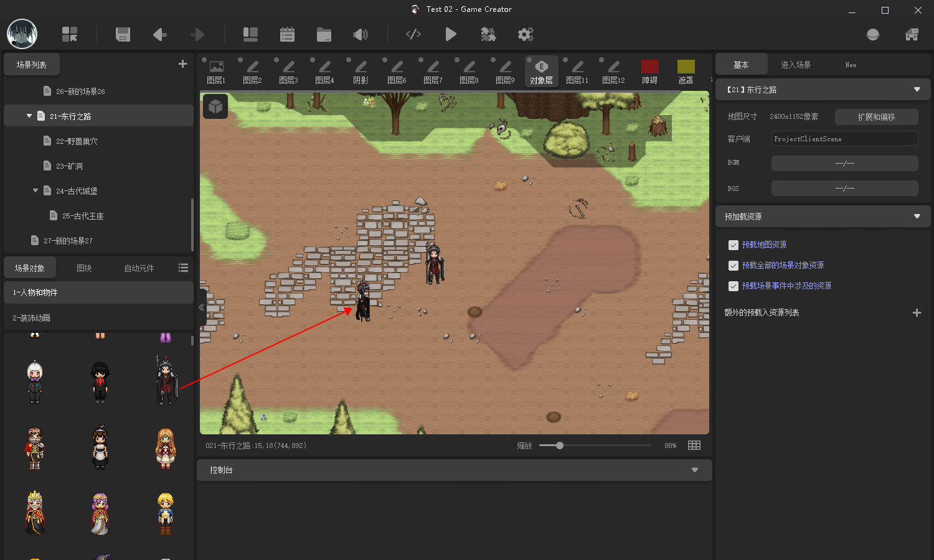Toggle visibility dot of 图层7

click(421, 60)
